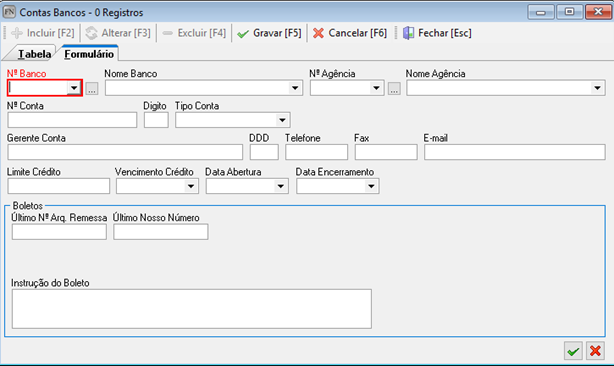Maximize the Contas Bancos window

click(569, 12)
